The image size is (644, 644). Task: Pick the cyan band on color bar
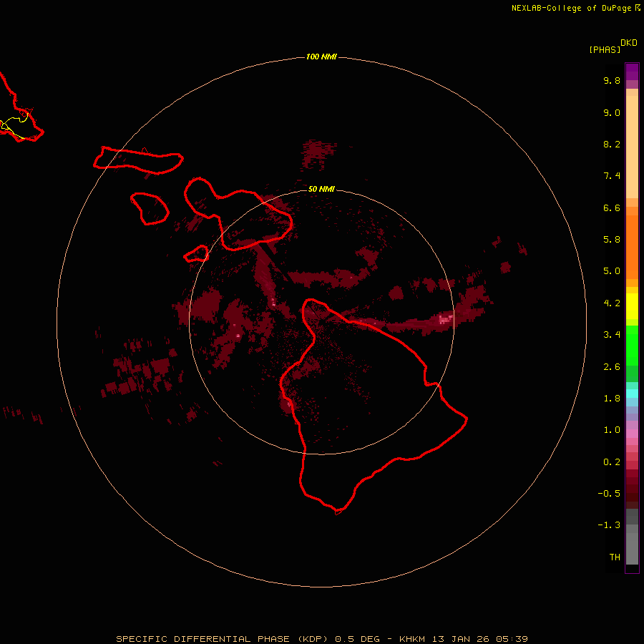632,394
